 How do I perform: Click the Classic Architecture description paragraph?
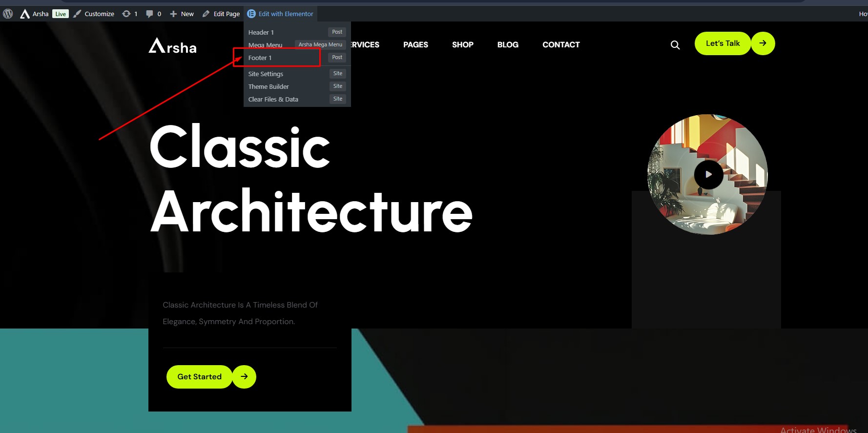240,313
